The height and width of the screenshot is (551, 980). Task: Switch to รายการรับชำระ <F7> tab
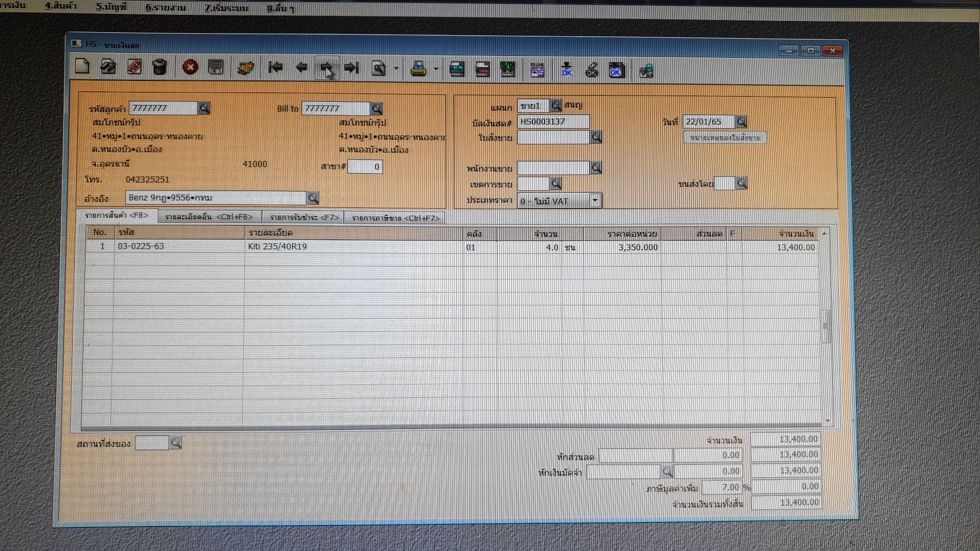point(304,217)
